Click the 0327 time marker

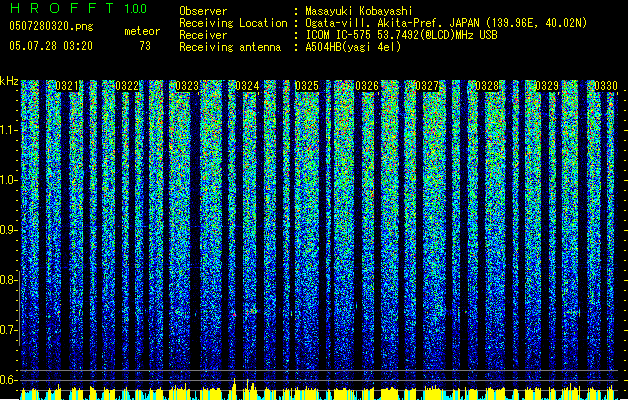[x=427, y=86]
